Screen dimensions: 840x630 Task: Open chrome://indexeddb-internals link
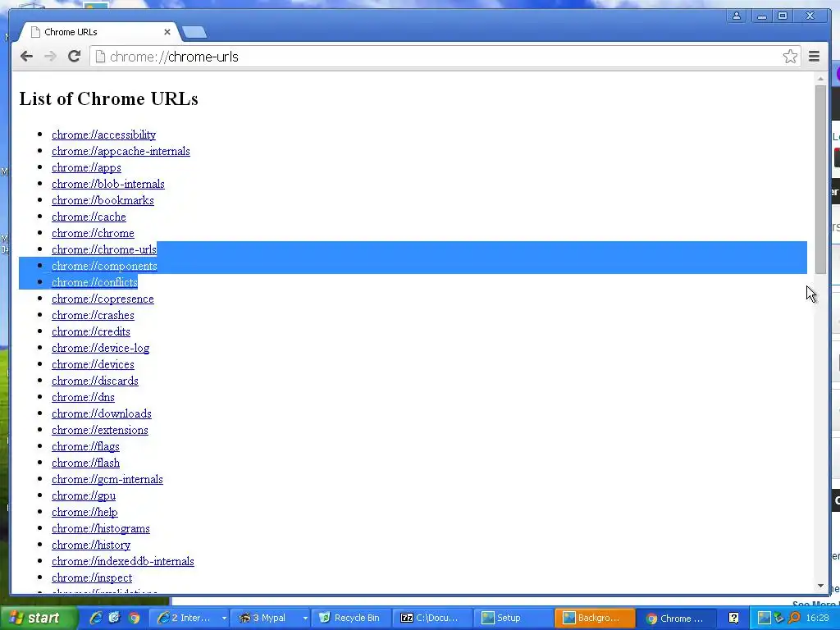(123, 561)
